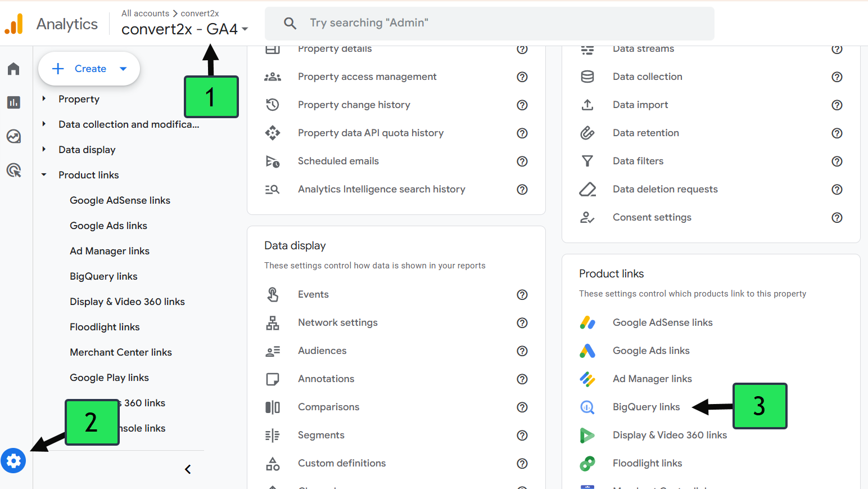868x489 pixels.
Task: Open the convert2x - GA4 property selector
Action: click(184, 29)
